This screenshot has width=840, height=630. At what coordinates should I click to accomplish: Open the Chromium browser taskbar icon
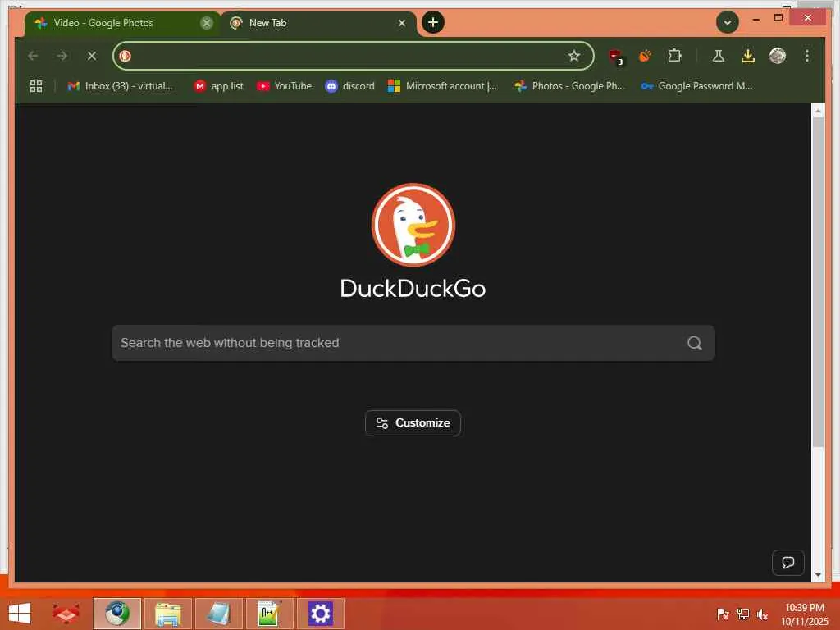tap(116, 614)
